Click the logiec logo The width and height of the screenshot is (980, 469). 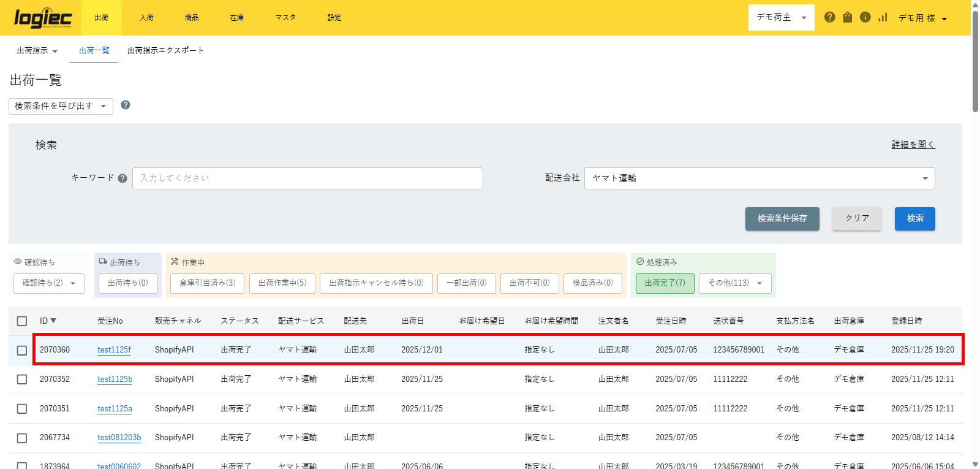43,18
